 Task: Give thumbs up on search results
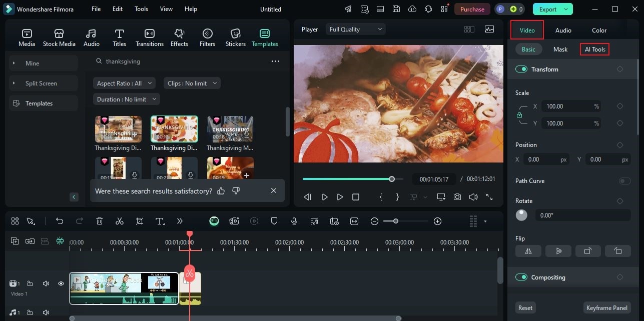point(221,191)
